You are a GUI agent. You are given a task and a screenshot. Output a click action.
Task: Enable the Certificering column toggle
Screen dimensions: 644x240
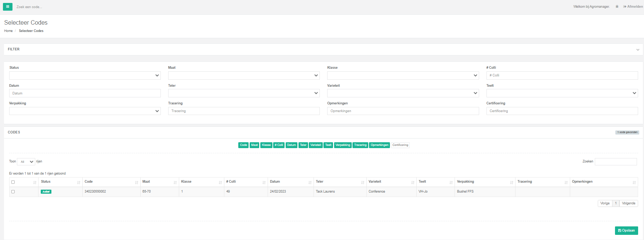click(x=400, y=145)
